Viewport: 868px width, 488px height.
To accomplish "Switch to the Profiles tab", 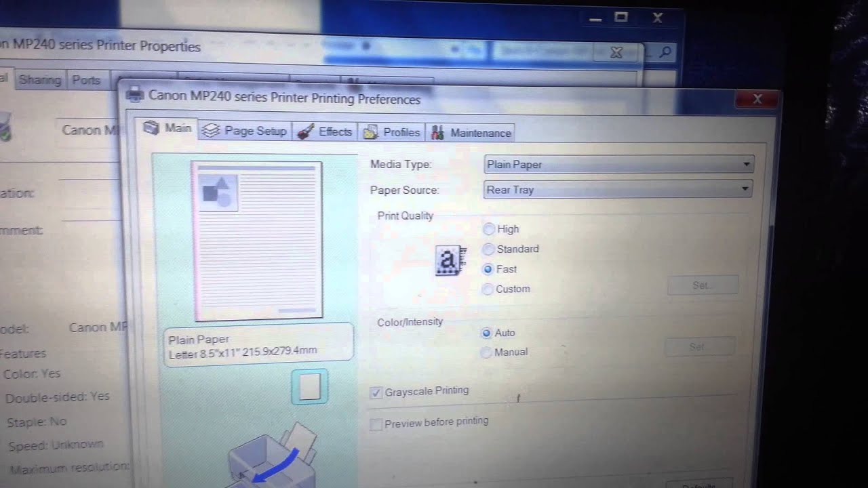I will [392, 132].
